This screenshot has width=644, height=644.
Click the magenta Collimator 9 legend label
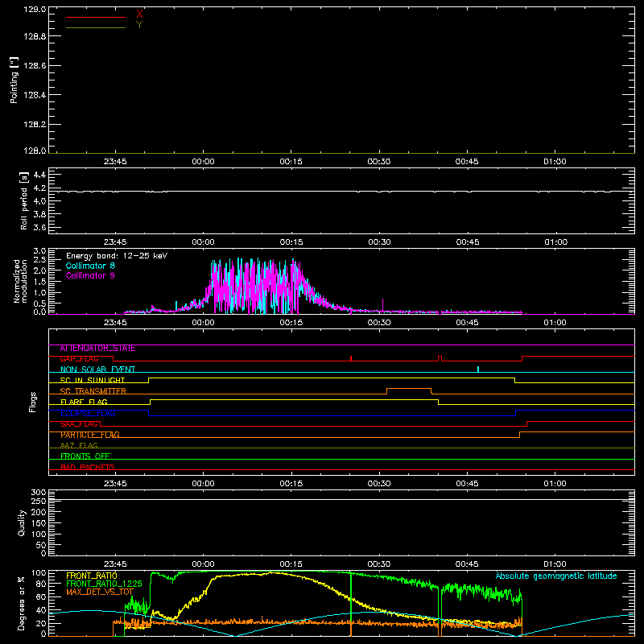(90, 275)
